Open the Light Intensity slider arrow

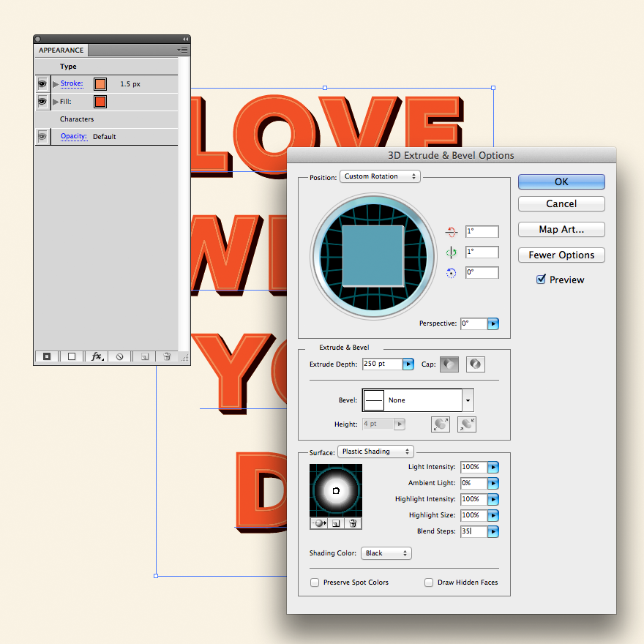493,467
